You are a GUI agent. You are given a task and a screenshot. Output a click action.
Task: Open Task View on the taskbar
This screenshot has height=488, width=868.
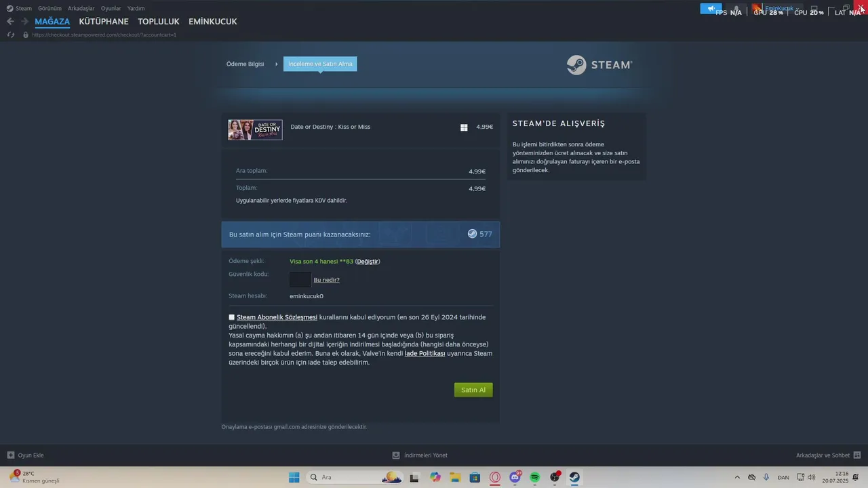click(x=414, y=477)
